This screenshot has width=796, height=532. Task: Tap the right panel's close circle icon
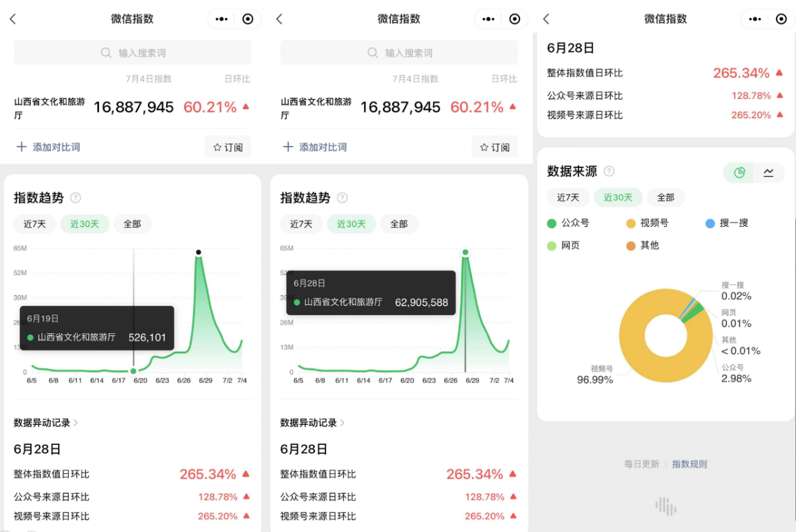coord(781,19)
